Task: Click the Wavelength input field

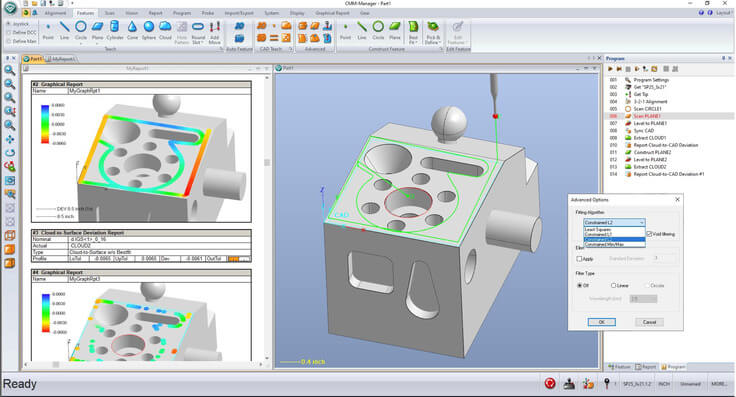Action: tap(643, 298)
